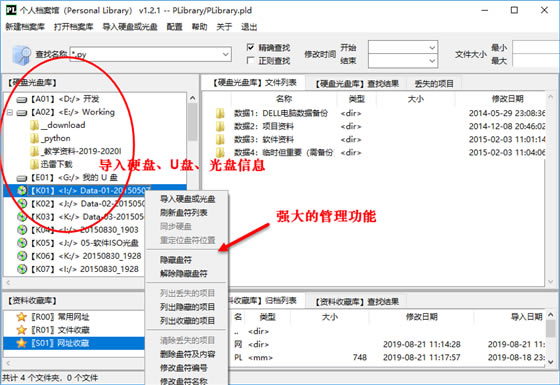The image size is (560, 385).
Task: Choose 刷新盘符列表 from the context menu
Action: (184, 213)
